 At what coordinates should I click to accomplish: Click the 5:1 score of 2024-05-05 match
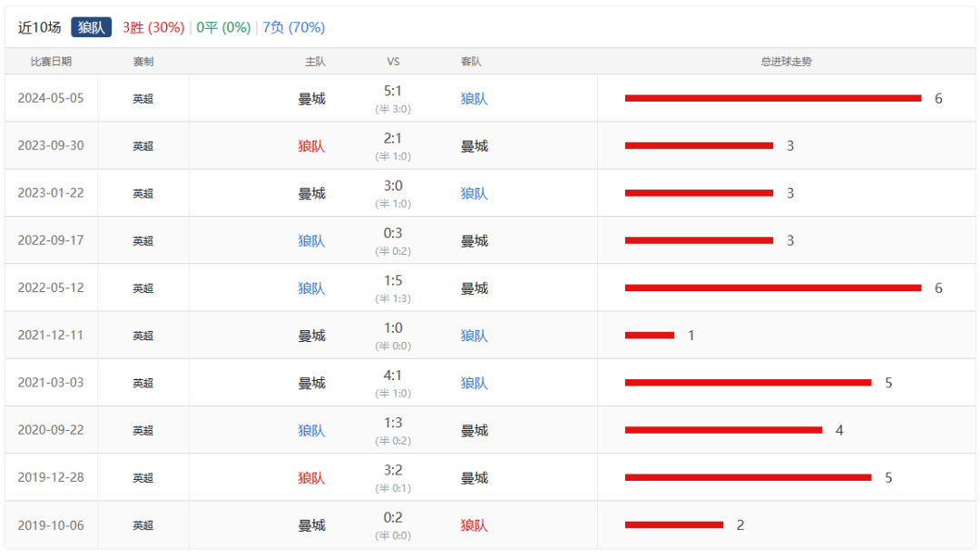coord(393,92)
